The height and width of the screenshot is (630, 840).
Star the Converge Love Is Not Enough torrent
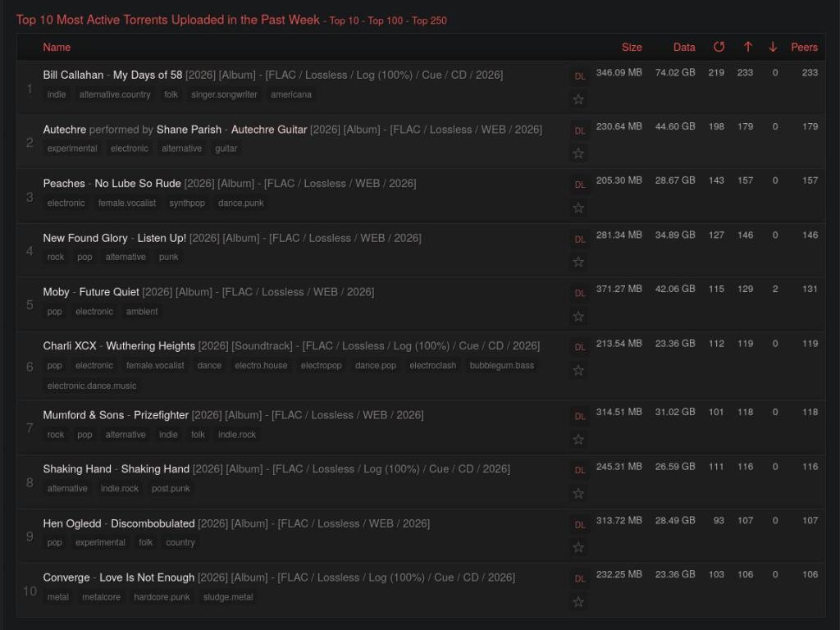pyautogui.click(x=578, y=602)
